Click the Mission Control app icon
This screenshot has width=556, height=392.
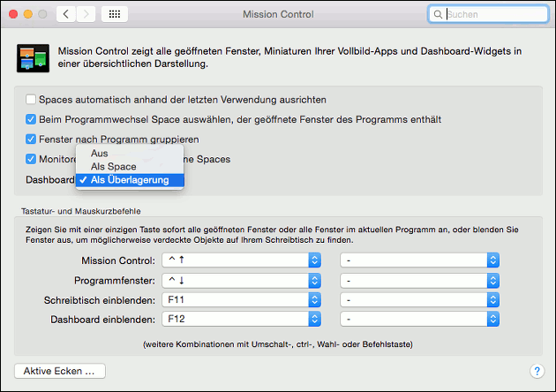[x=33, y=58]
